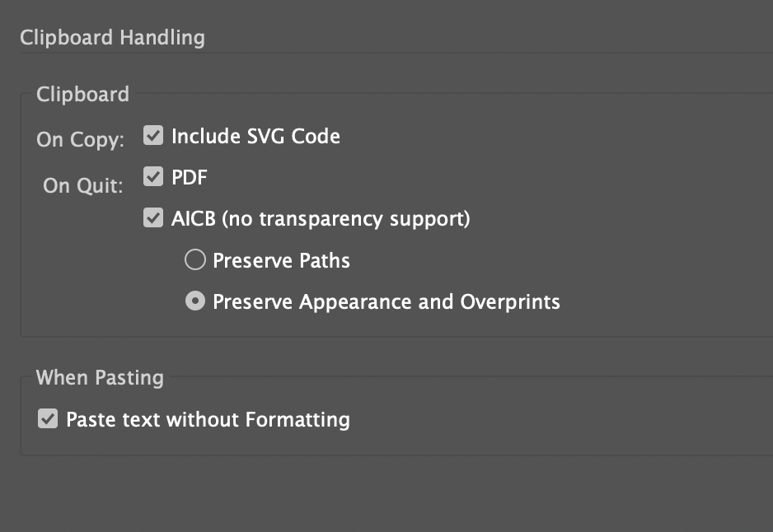Click the Include SVG Code text label
773x532 pixels.
click(255, 136)
